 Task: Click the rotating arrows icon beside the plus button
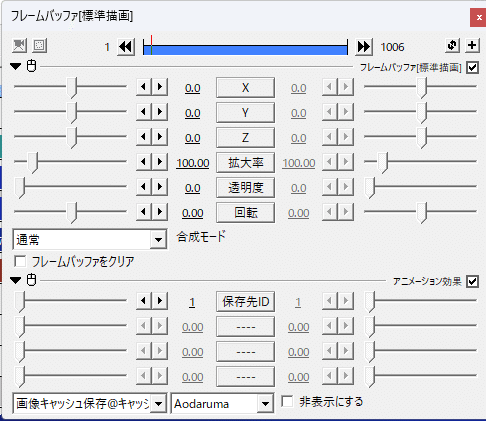452,45
